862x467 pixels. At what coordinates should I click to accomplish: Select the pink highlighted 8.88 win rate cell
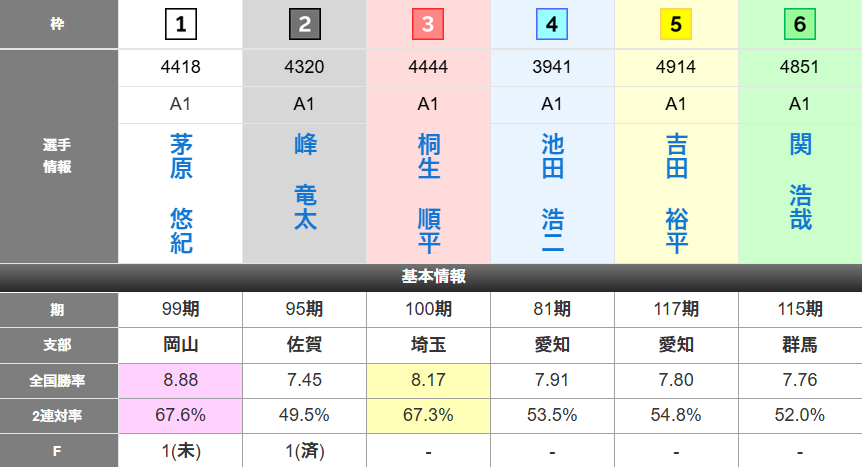(181, 380)
